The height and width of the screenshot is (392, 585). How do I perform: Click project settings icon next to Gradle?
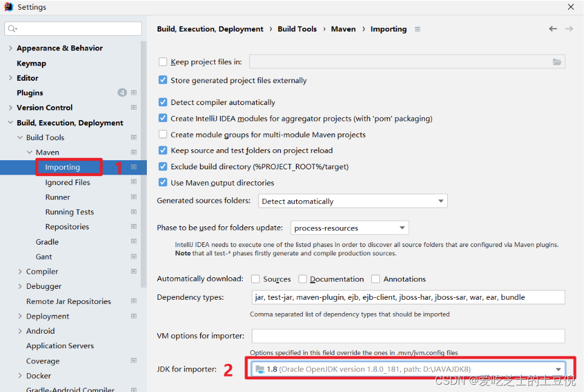[x=134, y=242]
